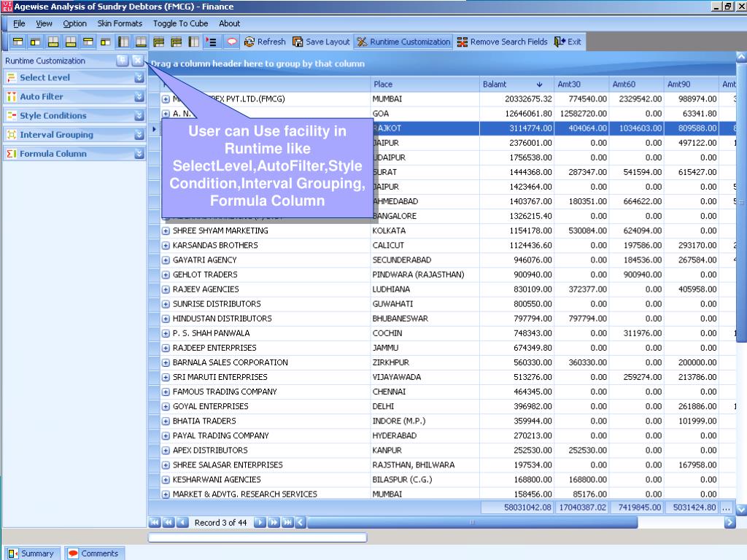Go to the next page of records
Screen dimensions: 747x560
[x=274, y=522]
